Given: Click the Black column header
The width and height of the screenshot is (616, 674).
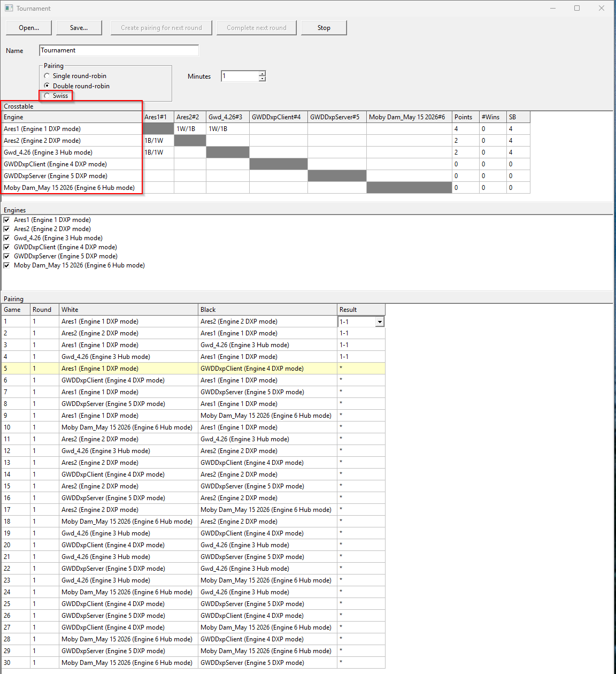Looking at the screenshot, I should tap(267, 310).
